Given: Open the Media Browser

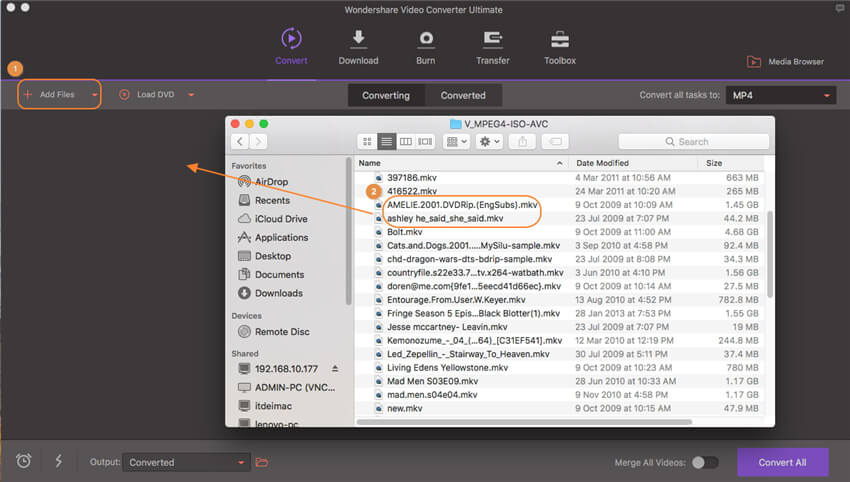Looking at the screenshot, I should click(785, 61).
